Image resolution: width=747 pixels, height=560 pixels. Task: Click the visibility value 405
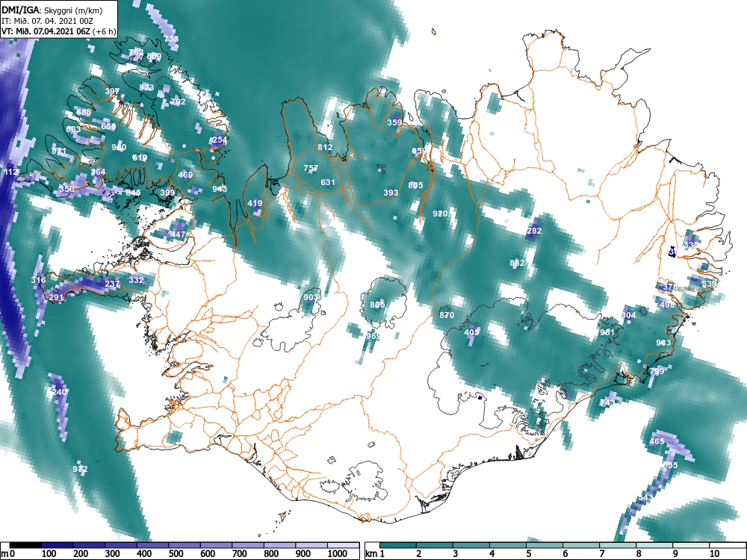[x=471, y=332]
